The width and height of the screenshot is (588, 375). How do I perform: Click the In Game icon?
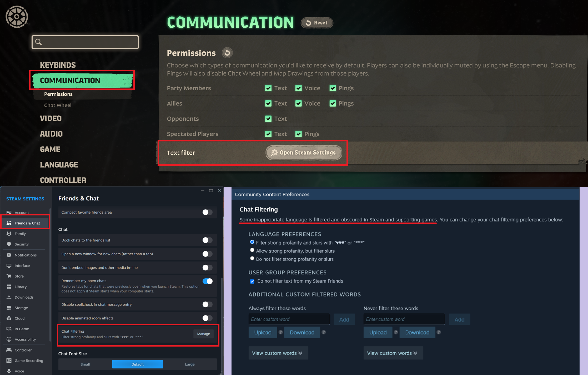(x=9, y=329)
